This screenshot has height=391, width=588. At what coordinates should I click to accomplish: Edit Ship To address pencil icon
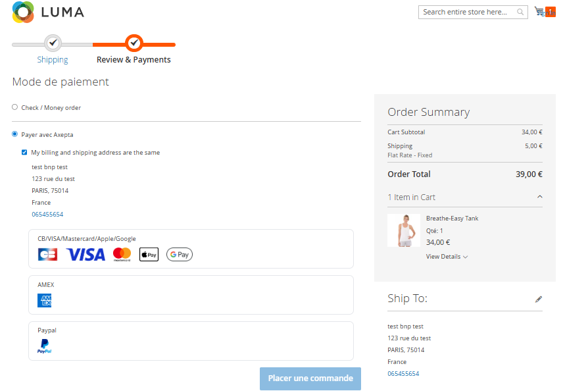pyautogui.click(x=539, y=299)
